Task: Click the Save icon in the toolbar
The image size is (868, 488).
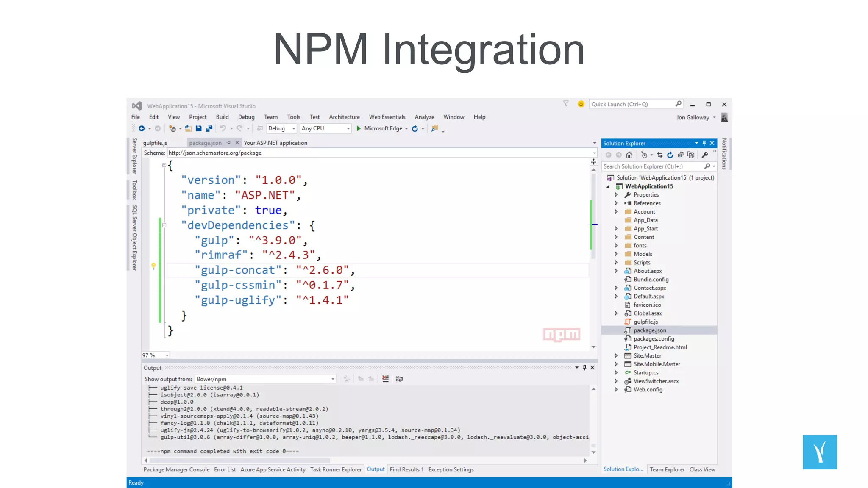Action: tap(198, 128)
